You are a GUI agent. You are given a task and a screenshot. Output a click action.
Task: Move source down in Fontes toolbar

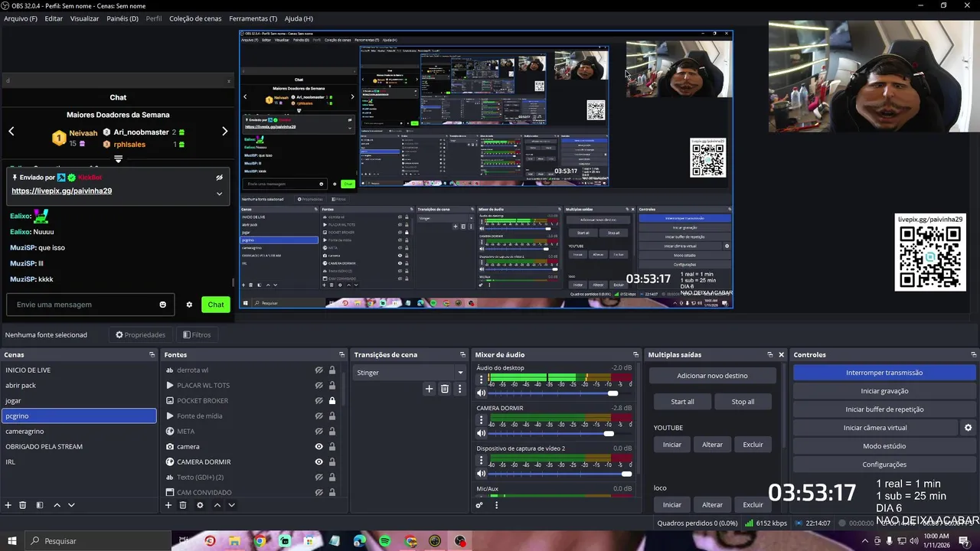(x=231, y=505)
